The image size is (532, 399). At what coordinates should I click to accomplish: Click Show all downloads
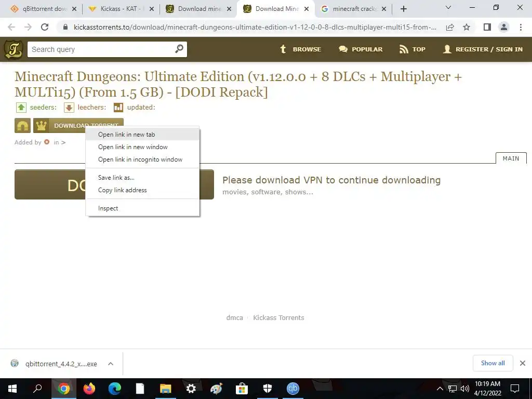(x=493, y=363)
